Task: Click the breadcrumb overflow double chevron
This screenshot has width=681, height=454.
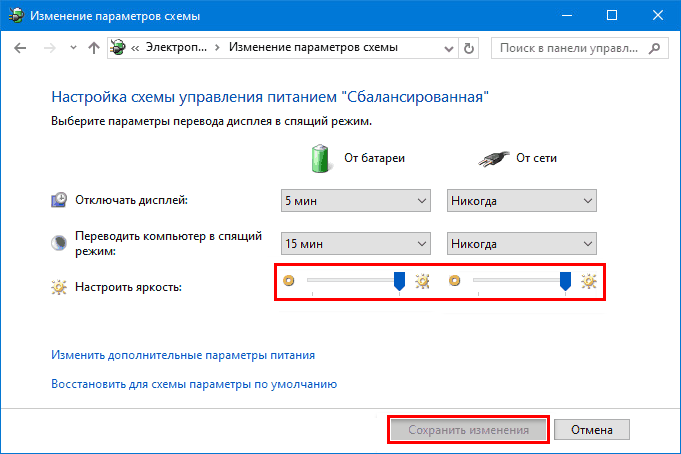Action: pyautogui.click(x=135, y=48)
